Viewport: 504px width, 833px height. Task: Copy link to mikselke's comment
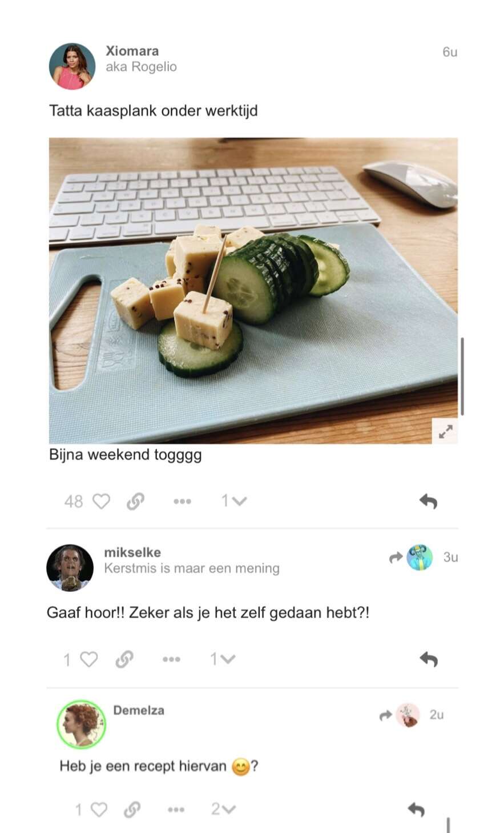click(124, 659)
